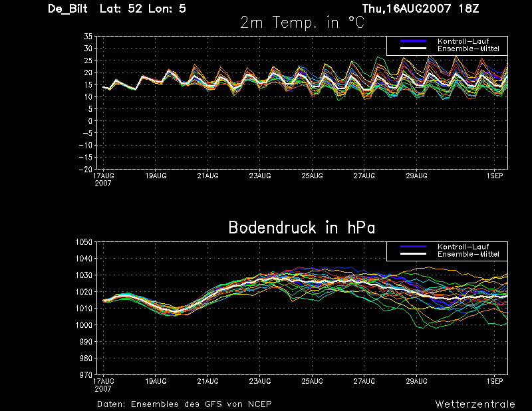
Task: Click the Wetterzentrale credit text
Action: pos(475,404)
